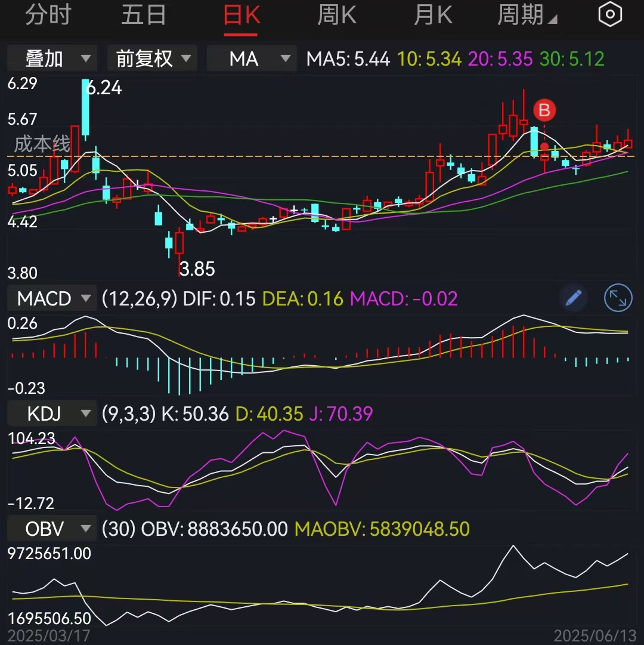The width and height of the screenshot is (644, 645).
Task: Click the pencil edit indicator icon
Action: coord(573,298)
